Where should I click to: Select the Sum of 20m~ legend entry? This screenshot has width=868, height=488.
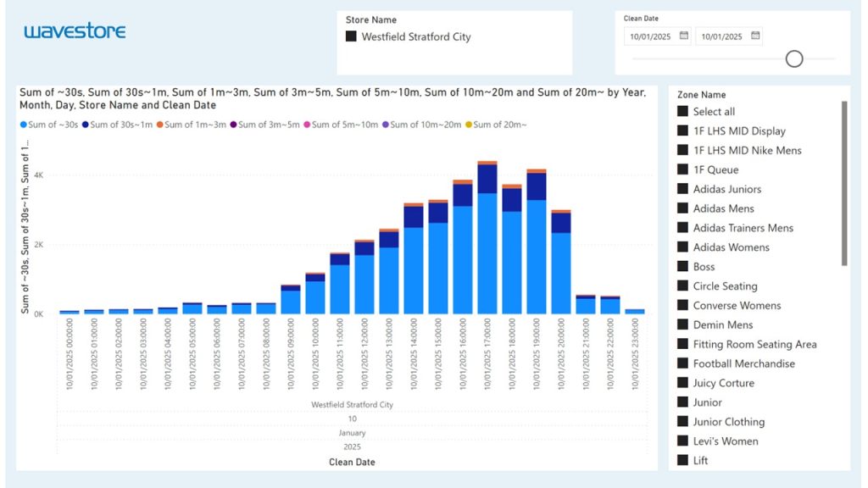pyautogui.click(x=496, y=125)
